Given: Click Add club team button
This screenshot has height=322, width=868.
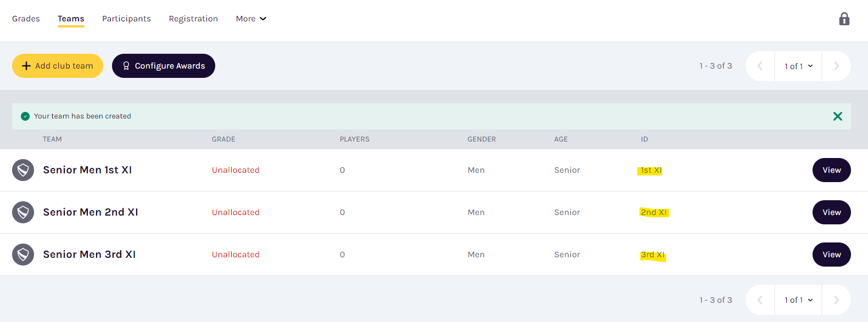Looking at the screenshot, I should coord(58,66).
